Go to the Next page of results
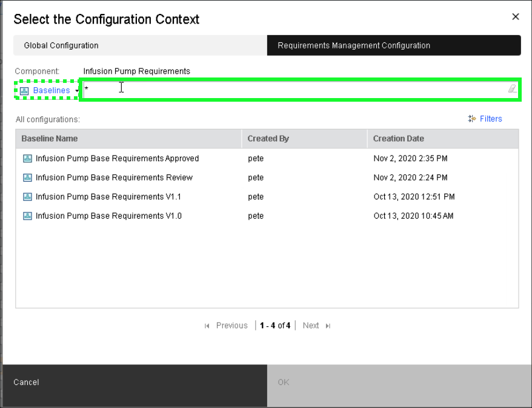This screenshot has height=408, width=532. click(x=311, y=326)
